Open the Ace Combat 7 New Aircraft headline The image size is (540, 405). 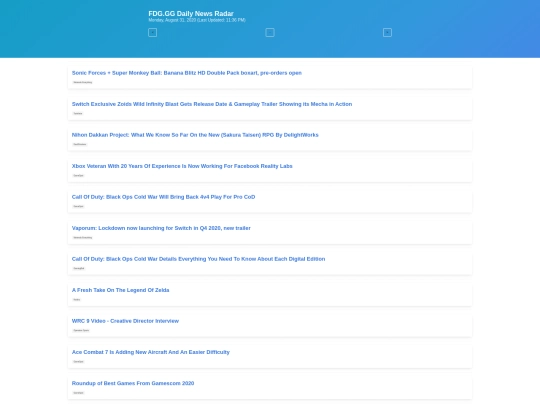coord(150,352)
